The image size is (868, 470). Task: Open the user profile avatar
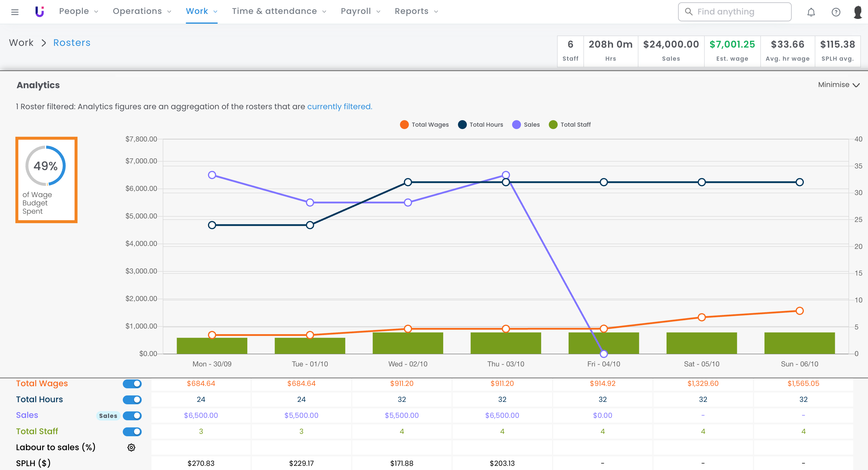click(x=858, y=12)
